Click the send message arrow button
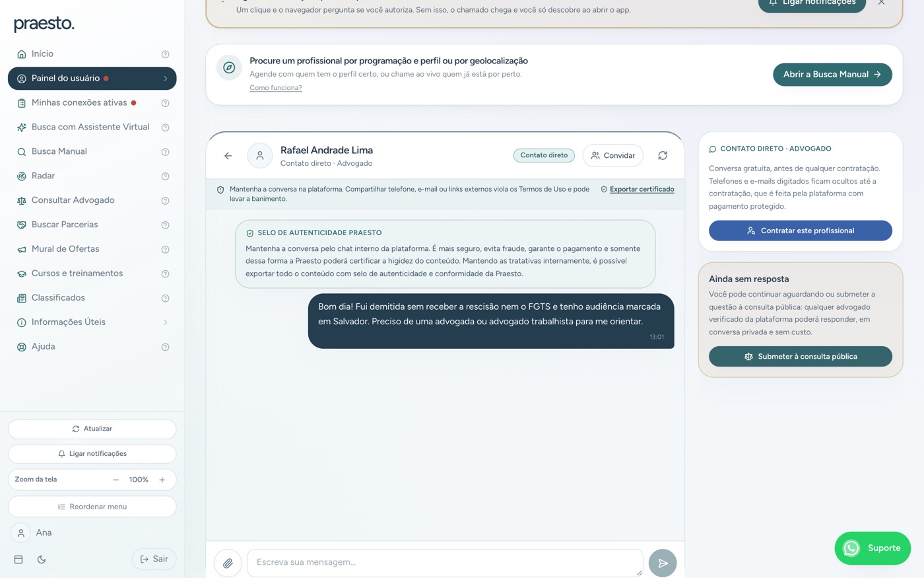This screenshot has height=578, width=924. point(663,563)
